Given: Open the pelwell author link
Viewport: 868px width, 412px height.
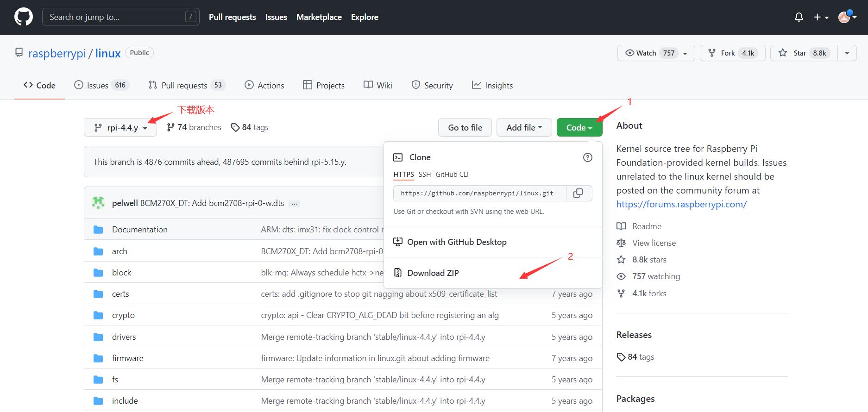Looking at the screenshot, I should pos(125,203).
